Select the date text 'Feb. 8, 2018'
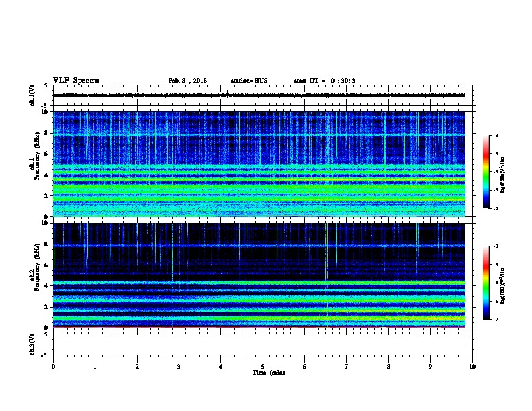This screenshot has height=411, width=532. [187, 81]
